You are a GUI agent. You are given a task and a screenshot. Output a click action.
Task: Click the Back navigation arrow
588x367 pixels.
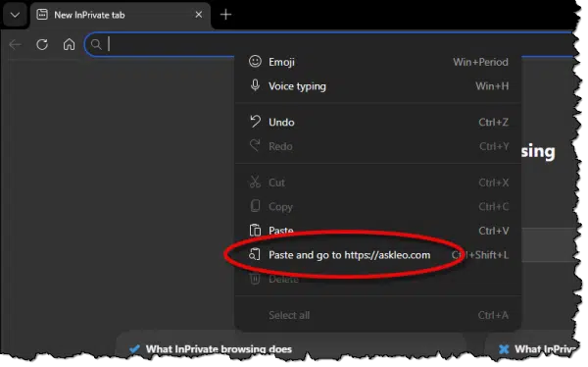click(x=15, y=45)
